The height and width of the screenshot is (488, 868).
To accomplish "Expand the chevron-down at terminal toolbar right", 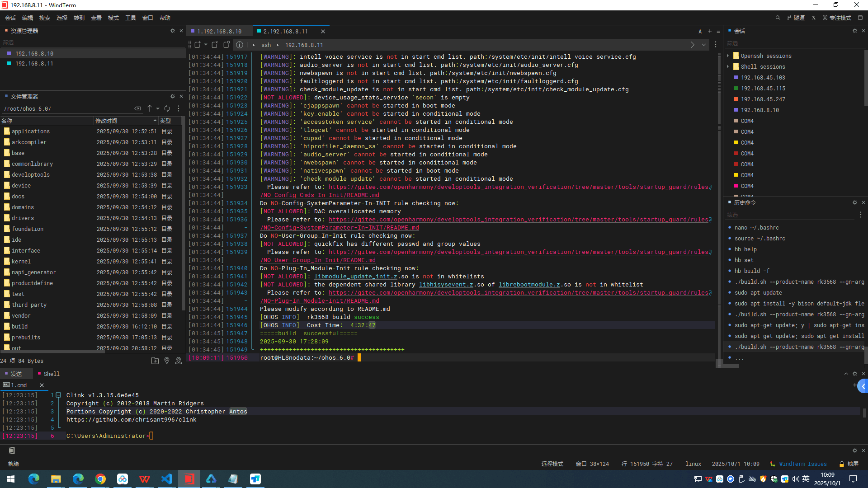I will click(704, 45).
